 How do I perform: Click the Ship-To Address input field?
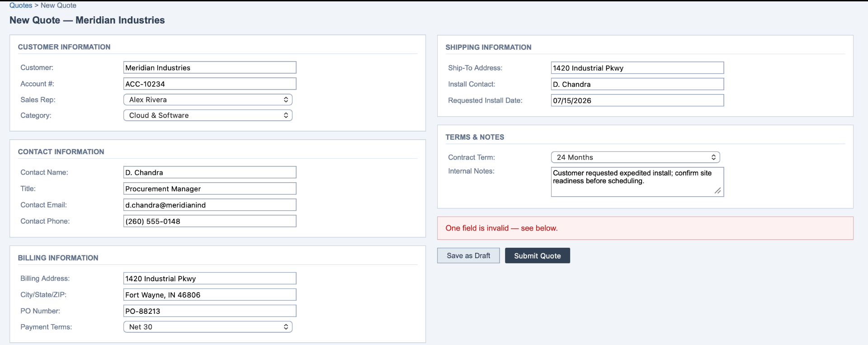637,68
